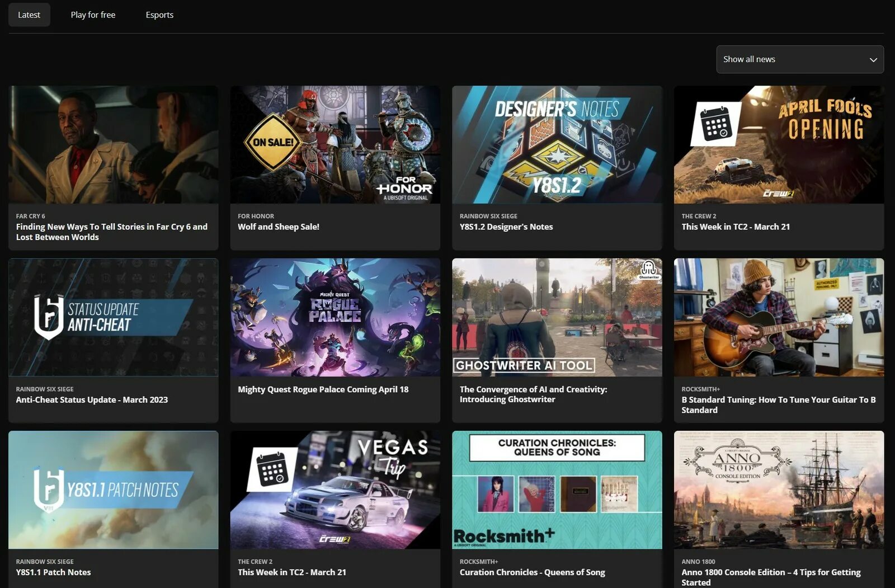The image size is (895, 588).
Task: Click 'Anti-Cheat Status Update - March 2023' headline
Action: (x=92, y=399)
